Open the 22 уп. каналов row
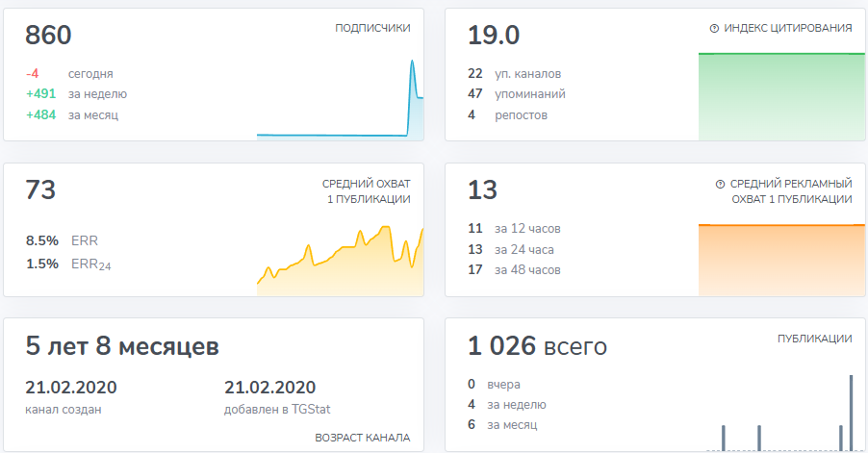Viewport: 868px width, 453px height. point(514,74)
